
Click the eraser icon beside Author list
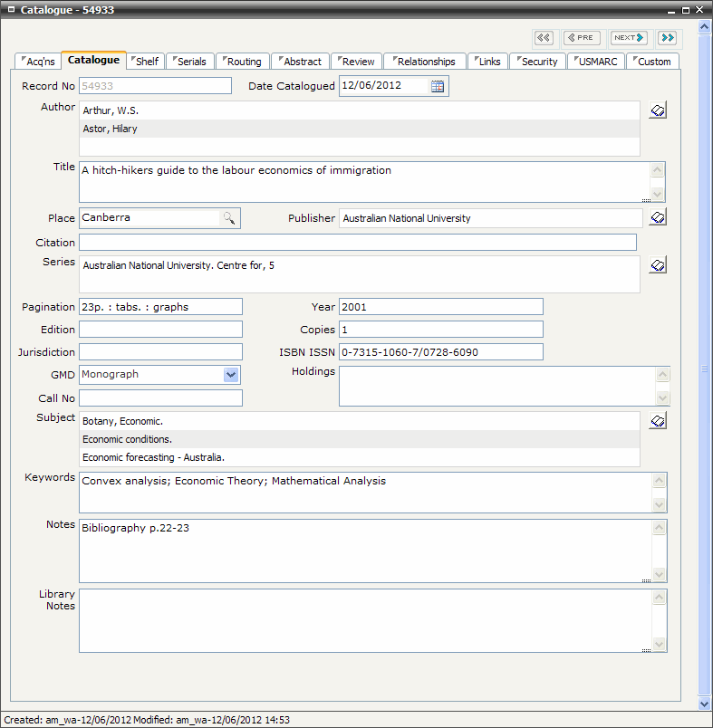tap(658, 110)
